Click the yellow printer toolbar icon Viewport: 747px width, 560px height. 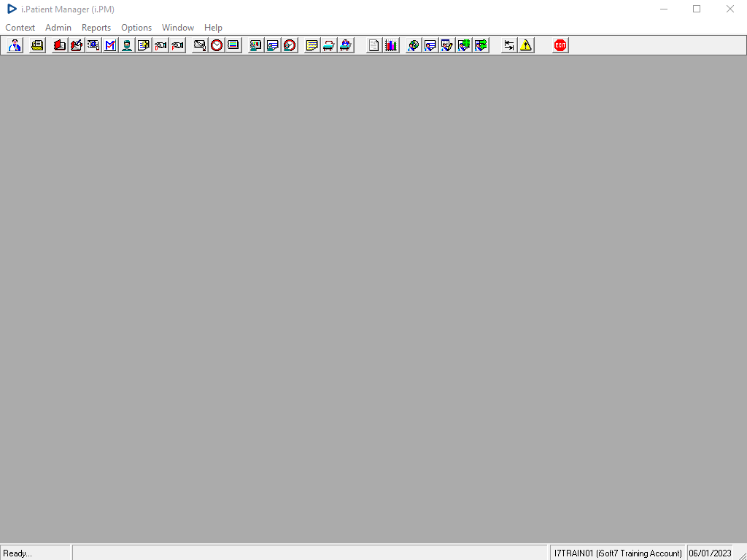click(38, 45)
